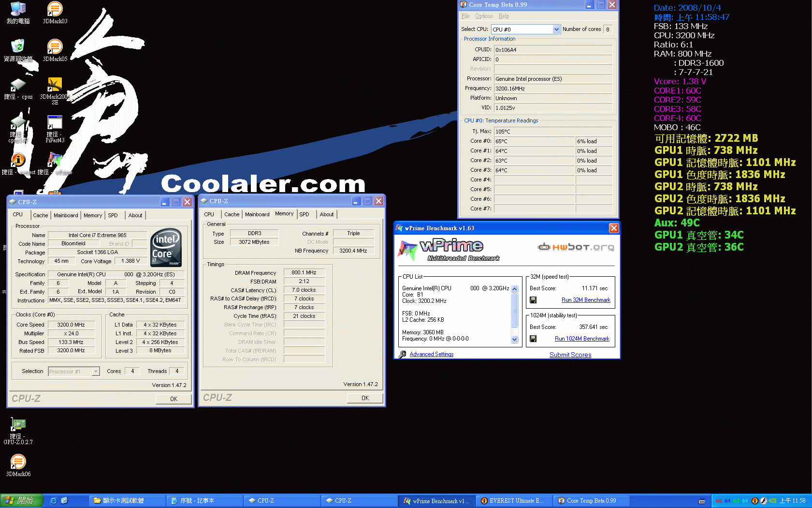Click the Intel Core i7 logo in CPU-Z
This screenshot has width=812, height=508.
[166, 247]
